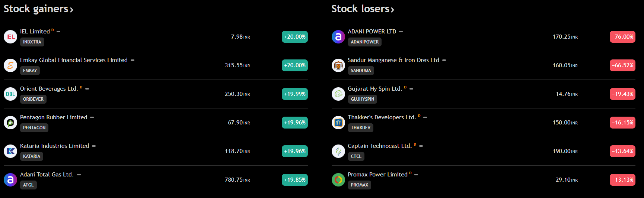Image resolution: width=644 pixels, height=198 pixels.
Task: Click the Pentagon Rubber logo icon
Action: point(10,123)
